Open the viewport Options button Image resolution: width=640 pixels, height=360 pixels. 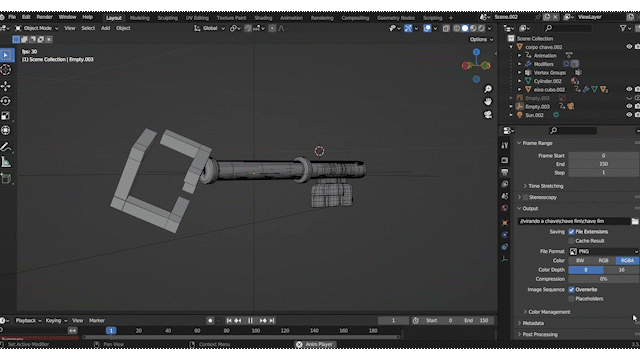(x=481, y=40)
